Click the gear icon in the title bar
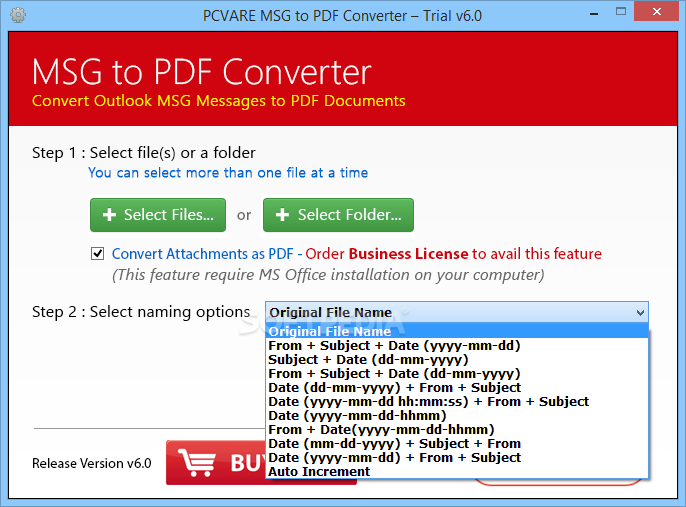Viewport: 686px width, 507px height. point(18,15)
